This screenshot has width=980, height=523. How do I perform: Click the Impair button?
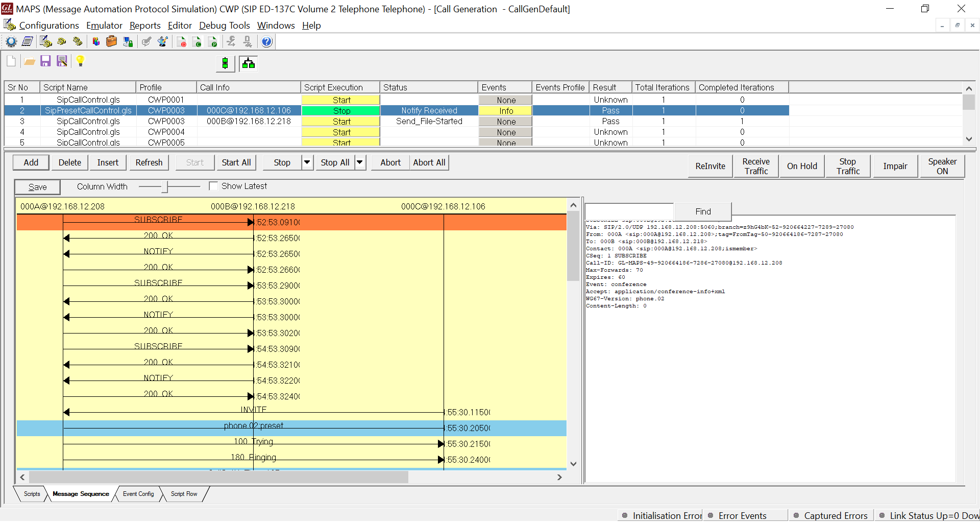point(895,166)
